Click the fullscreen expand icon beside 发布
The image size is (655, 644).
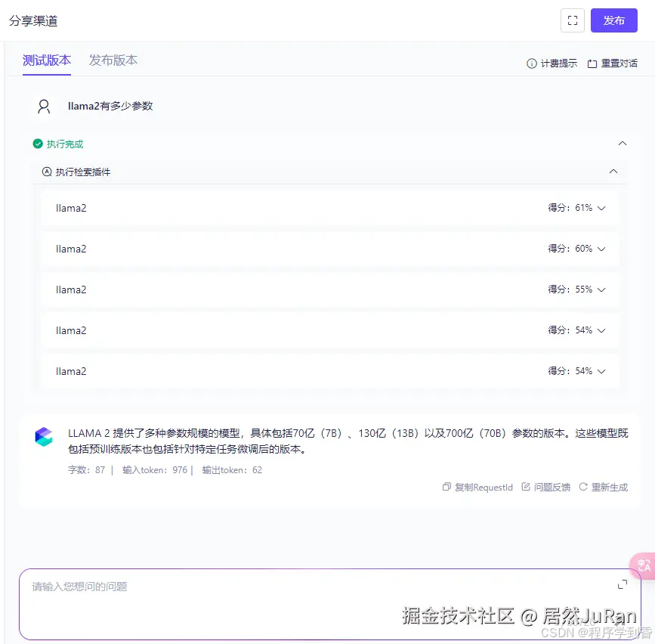click(x=573, y=20)
